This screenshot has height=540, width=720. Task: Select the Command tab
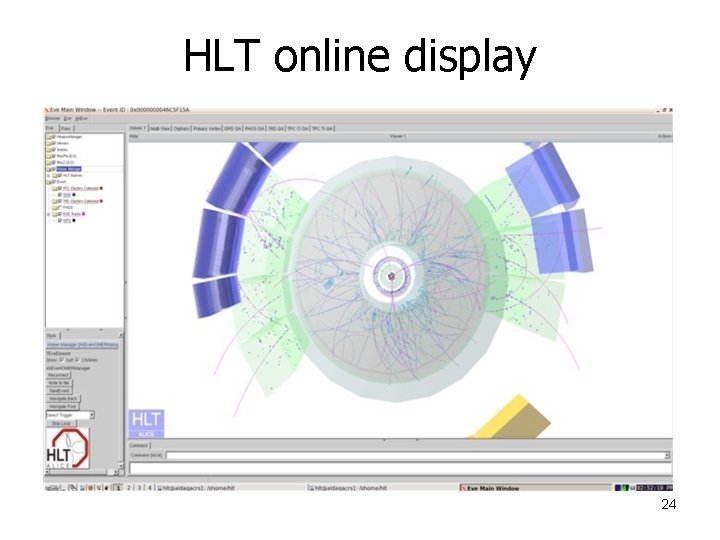139,445
